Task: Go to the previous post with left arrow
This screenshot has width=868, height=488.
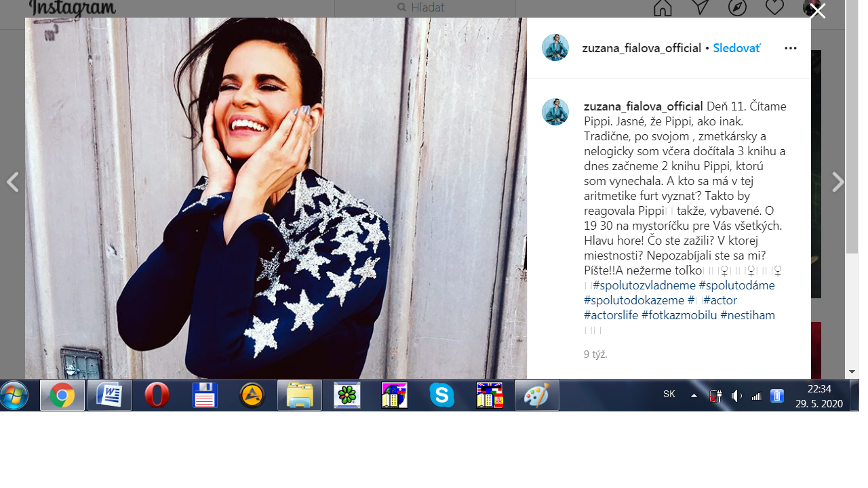Action: click(x=12, y=182)
